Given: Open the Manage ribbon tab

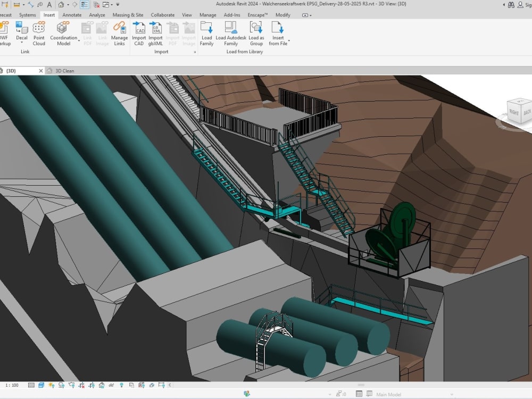Looking at the screenshot, I should coord(207,15).
